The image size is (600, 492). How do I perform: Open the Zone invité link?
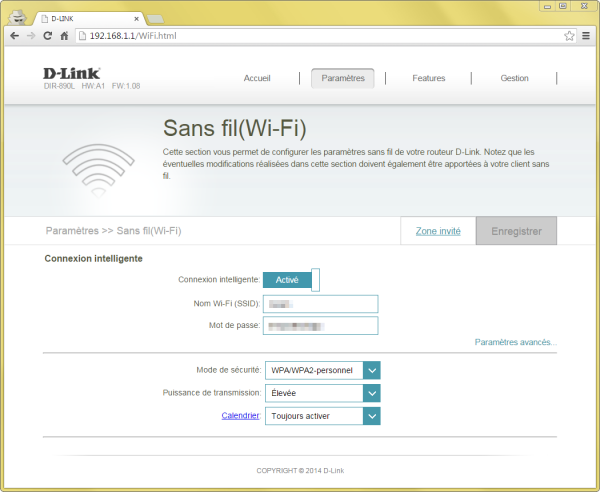[x=438, y=231]
